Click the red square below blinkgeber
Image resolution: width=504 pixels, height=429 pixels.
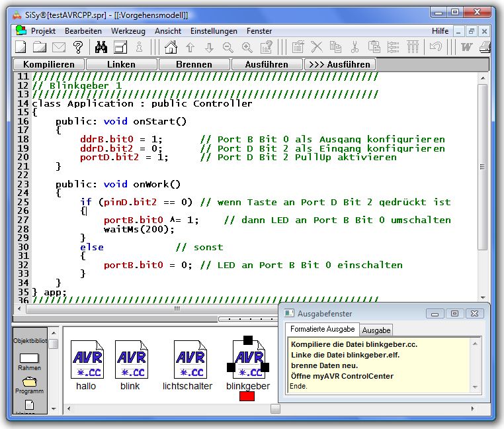pyautogui.click(x=247, y=397)
